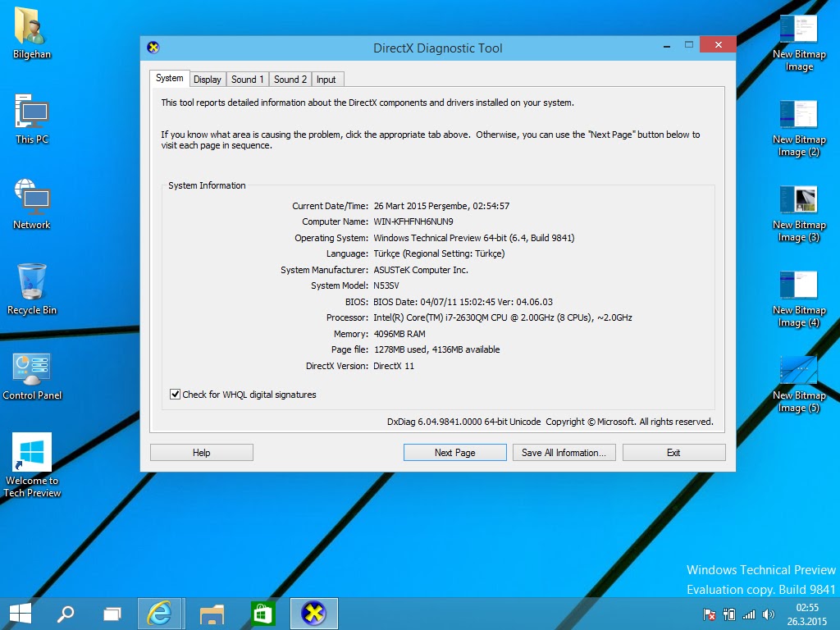This screenshot has width=840, height=630.
Task: Switch to the Display tab
Action: [208, 80]
